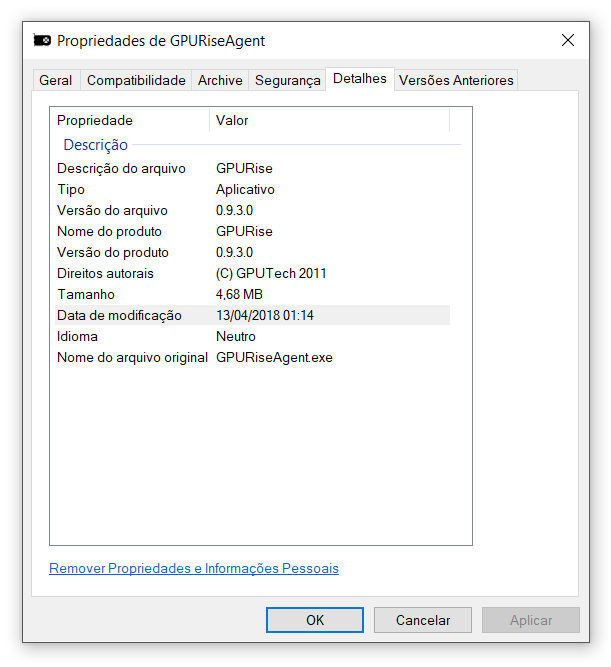Click the Aplicar button
The image size is (611, 667).
531,620
